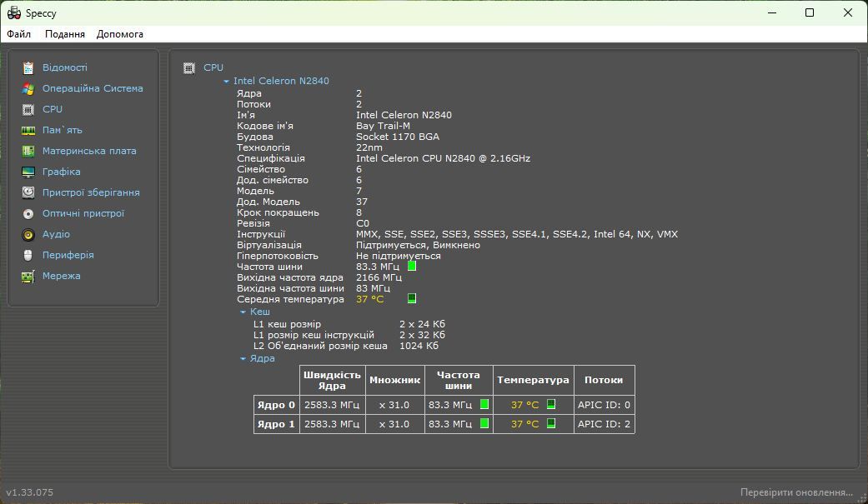Collapse the Intel Celeron N2840 tree node

tap(226, 82)
